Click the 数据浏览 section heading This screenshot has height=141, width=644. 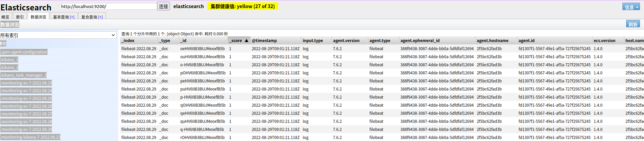coord(10,24)
